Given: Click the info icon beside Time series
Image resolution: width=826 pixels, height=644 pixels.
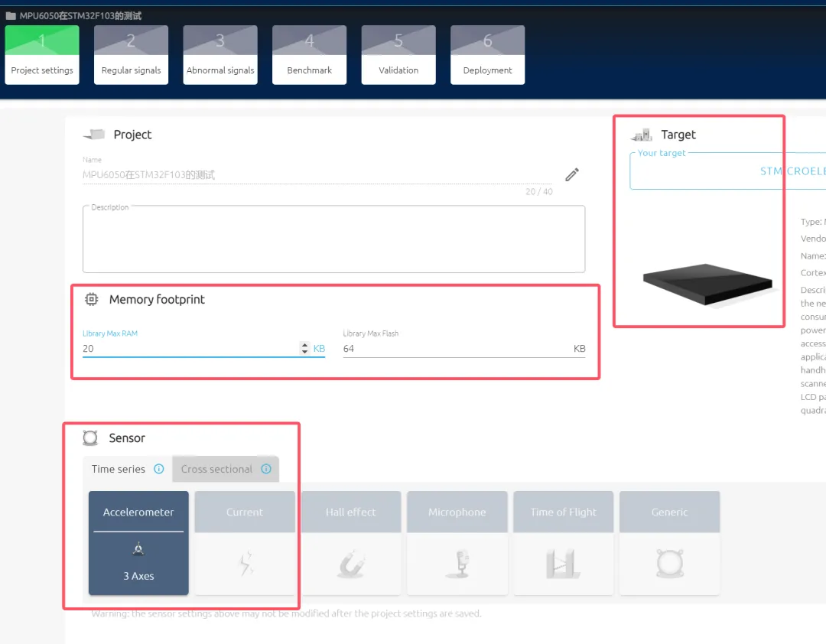Looking at the screenshot, I should (x=159, y=469).
